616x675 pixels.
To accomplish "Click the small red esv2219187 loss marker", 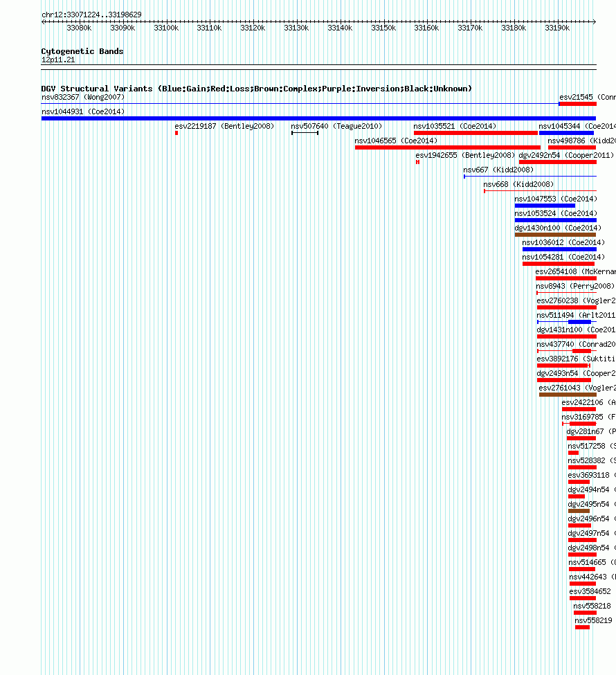I will click(x=176, y=133).
